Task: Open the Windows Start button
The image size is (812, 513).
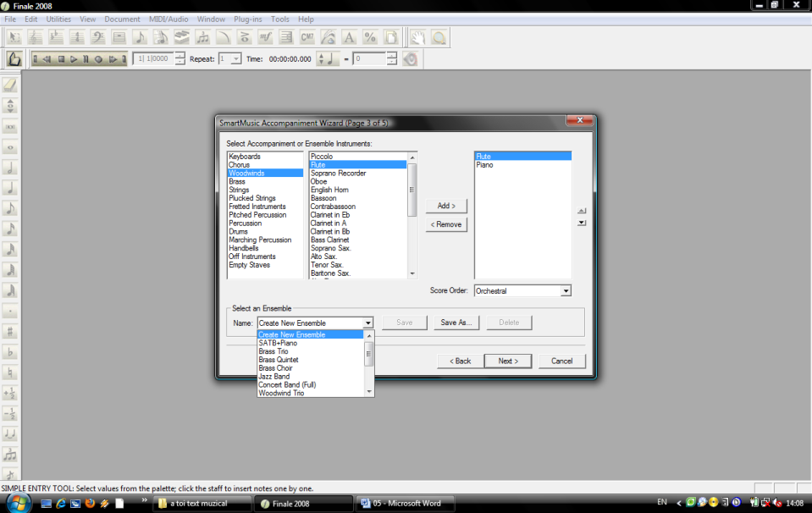Action: [x=19, y=503]
